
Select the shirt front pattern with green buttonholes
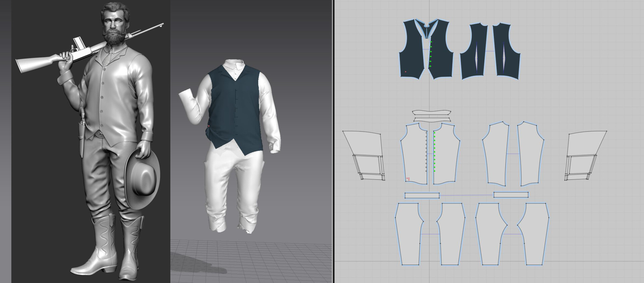[446, 154]
